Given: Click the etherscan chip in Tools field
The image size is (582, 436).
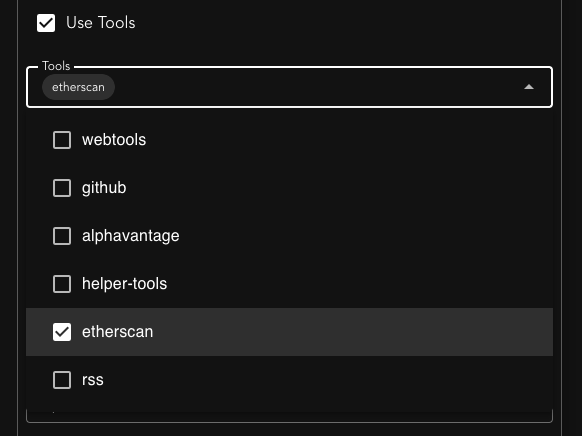Looking at the screenshot, I should pyautogui.click(x=78, y=87).
